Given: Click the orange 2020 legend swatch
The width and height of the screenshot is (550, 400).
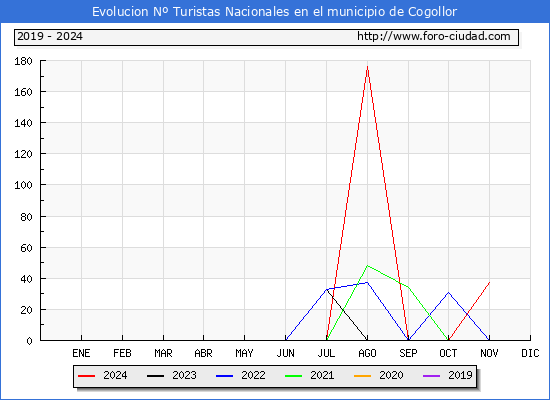Looking at the screenshot, I should (362, 376).
